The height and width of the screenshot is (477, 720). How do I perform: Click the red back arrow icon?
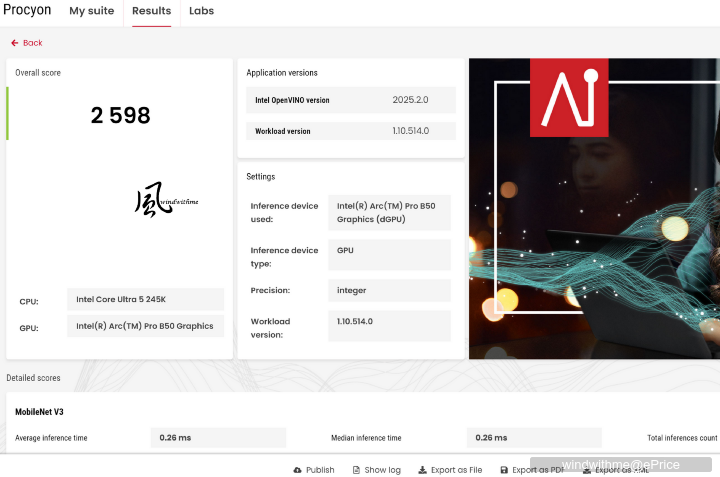pos(14,43)
